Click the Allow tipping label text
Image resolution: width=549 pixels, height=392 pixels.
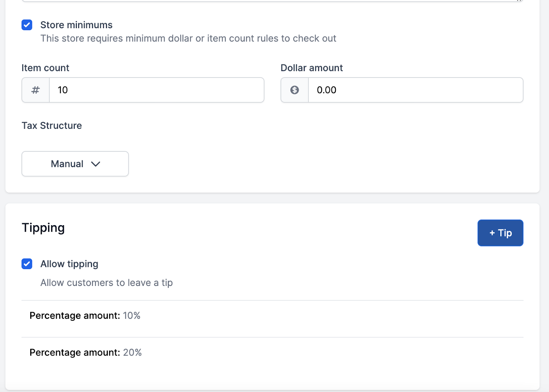click(x=69, y=264)
